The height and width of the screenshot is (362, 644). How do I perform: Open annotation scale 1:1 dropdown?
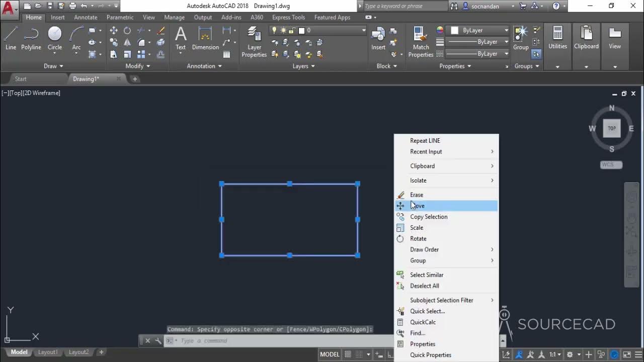(555, 354)
